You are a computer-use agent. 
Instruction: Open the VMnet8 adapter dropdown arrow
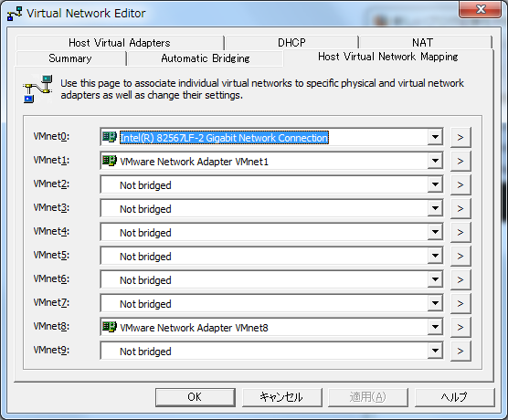(x=435, y=327)
